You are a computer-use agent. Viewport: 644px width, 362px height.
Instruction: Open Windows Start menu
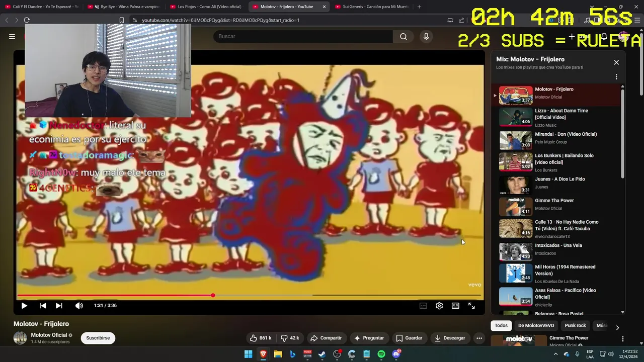pos(248,354)
